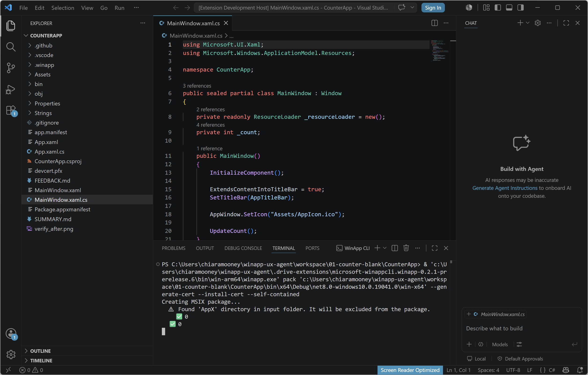The width and height of the screenshot is (588, 375).
Task: Open the Search view in activity bar
Action: [11, 47]
